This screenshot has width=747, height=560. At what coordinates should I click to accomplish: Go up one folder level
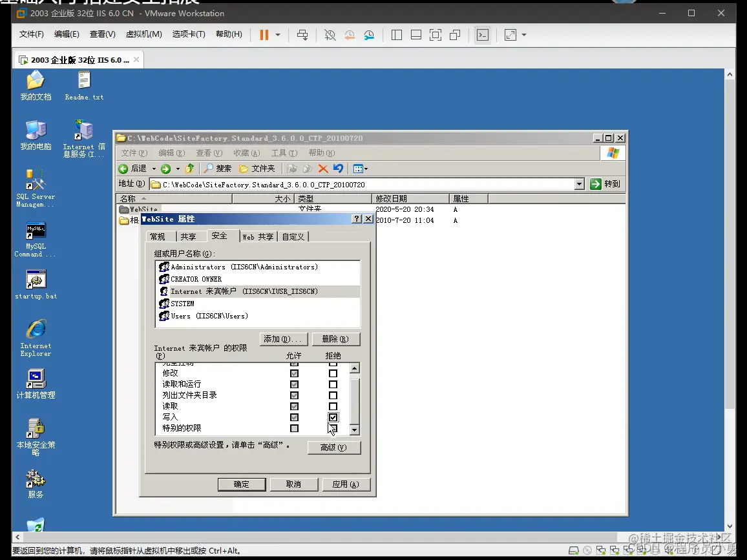pos(189,169)
